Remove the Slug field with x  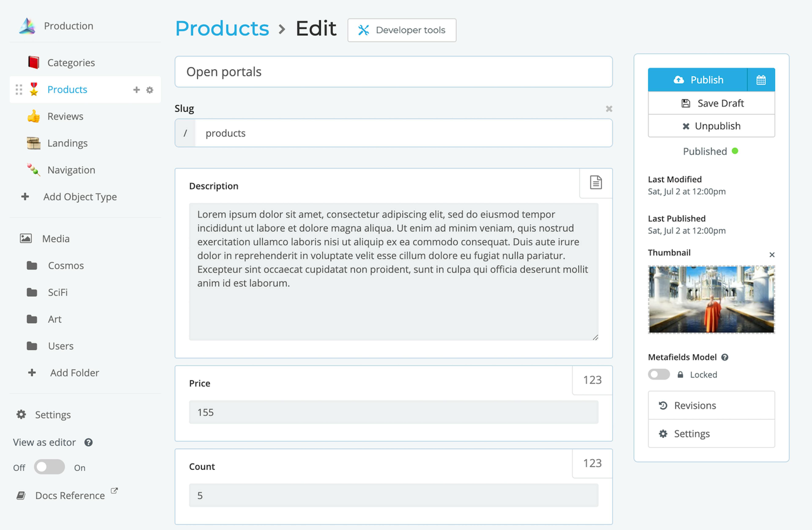point(609,109)
